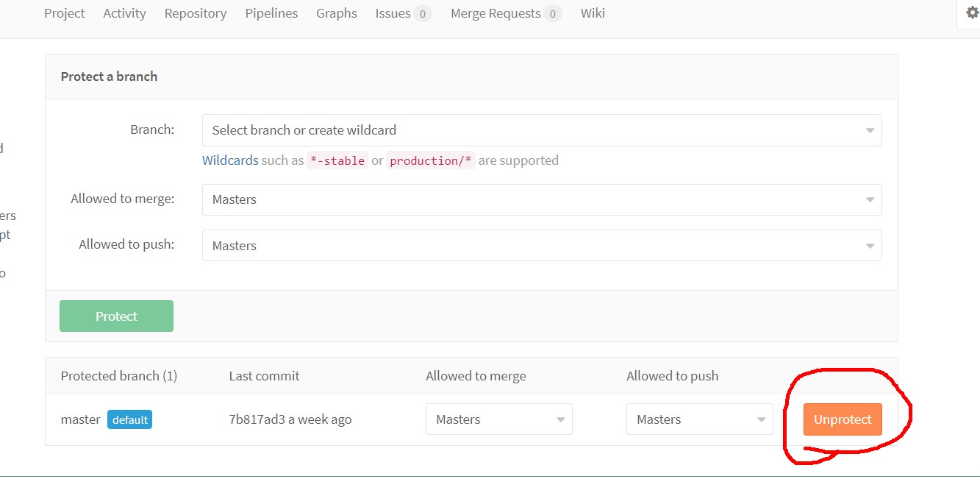Expand the Branch selection dropdown
Viewport: 980px width, 479px height.
(542, 130)
